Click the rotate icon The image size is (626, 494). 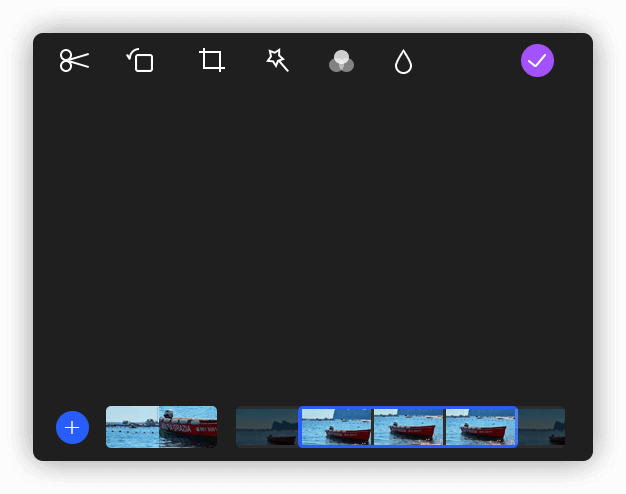140,61
